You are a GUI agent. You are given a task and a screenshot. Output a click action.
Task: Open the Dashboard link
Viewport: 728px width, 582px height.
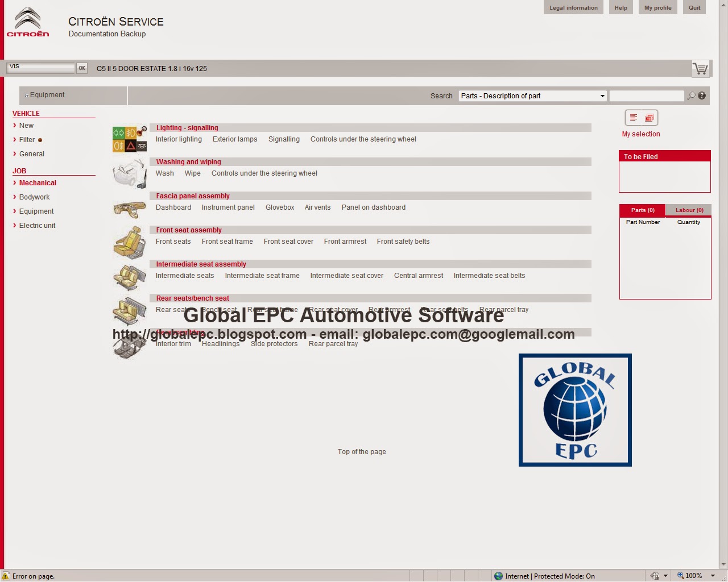pos(173,207)
